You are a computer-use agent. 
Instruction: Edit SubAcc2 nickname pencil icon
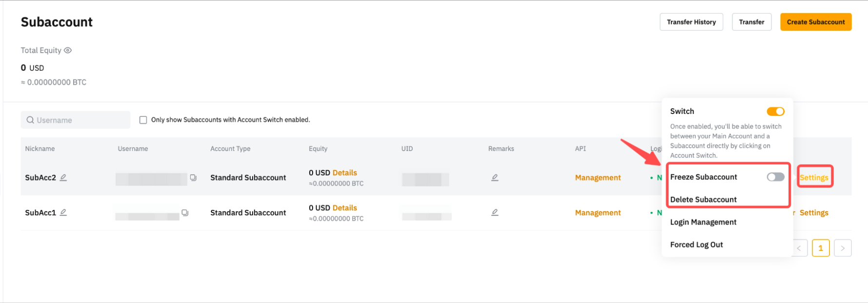[63, 177]
